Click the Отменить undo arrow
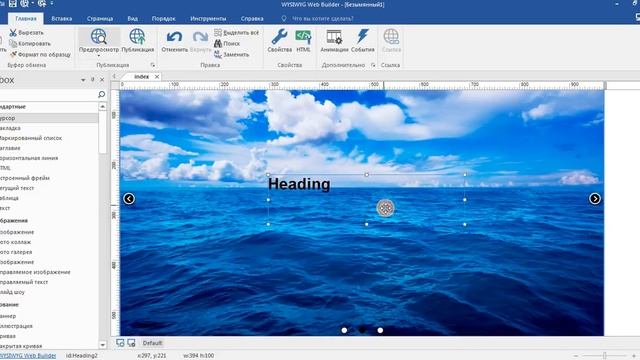 click(174, 37)
